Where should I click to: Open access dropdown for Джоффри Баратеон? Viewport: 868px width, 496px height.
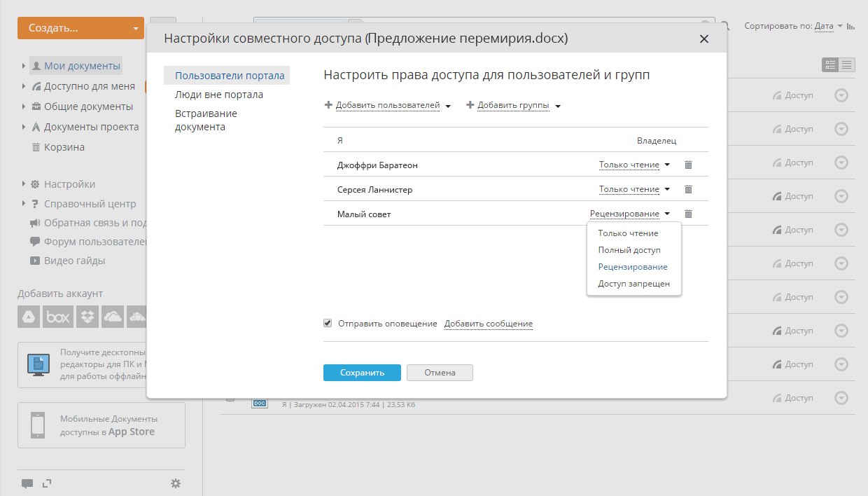click(x=634, y=165)
